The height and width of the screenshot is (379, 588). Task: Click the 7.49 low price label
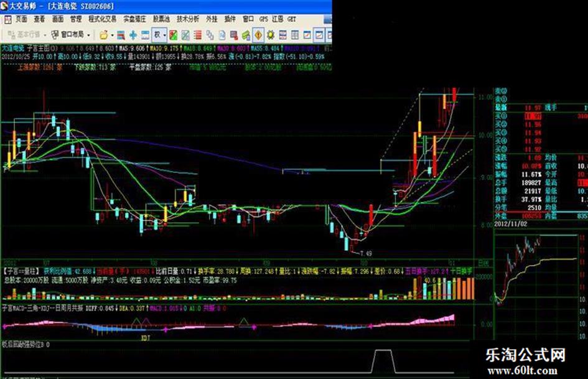click(x=365, y=254)
